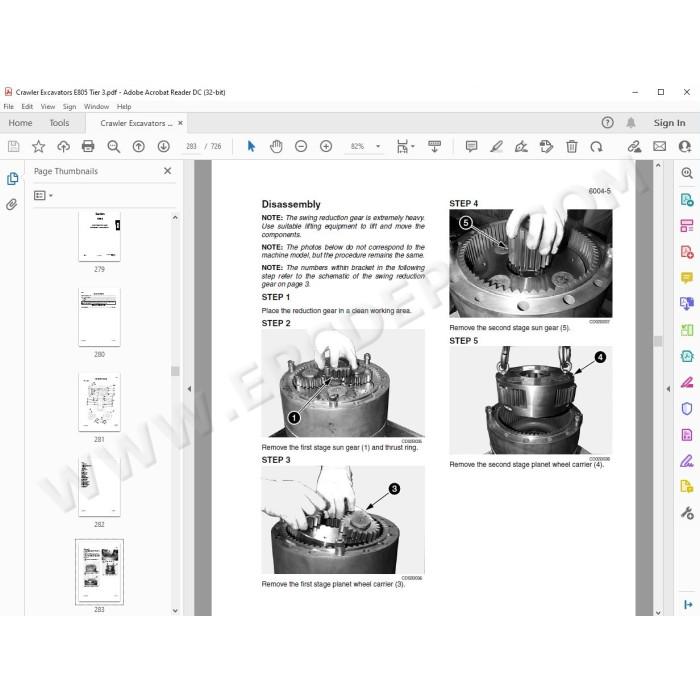The image size is (700, 700).
Task: Delete with the trash icon
Action: point(571,146)
